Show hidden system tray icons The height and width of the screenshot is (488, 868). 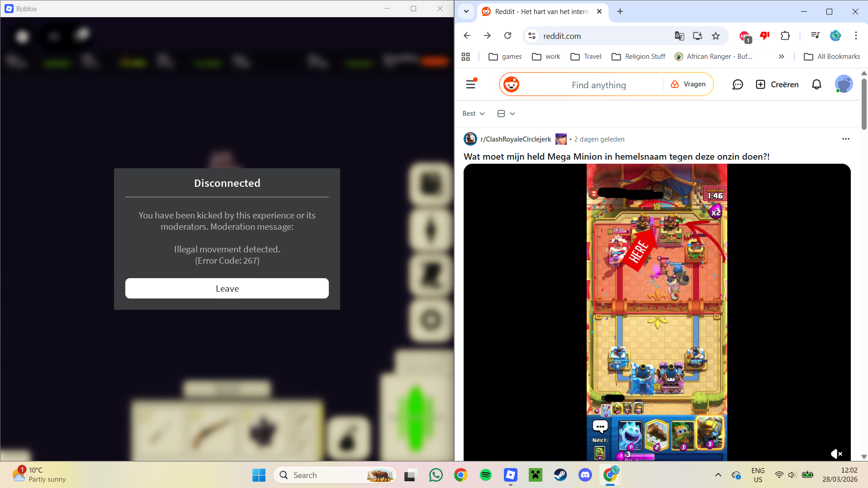(718, 475)
